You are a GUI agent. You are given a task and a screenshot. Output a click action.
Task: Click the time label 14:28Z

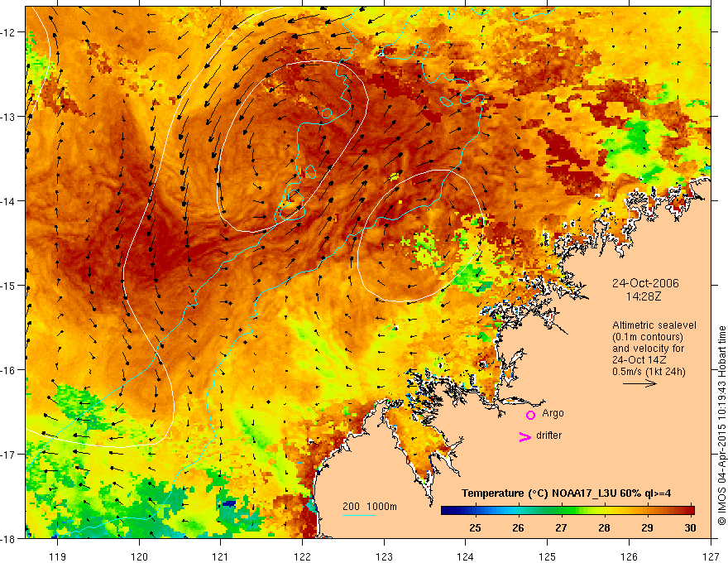tap(644, 296)
